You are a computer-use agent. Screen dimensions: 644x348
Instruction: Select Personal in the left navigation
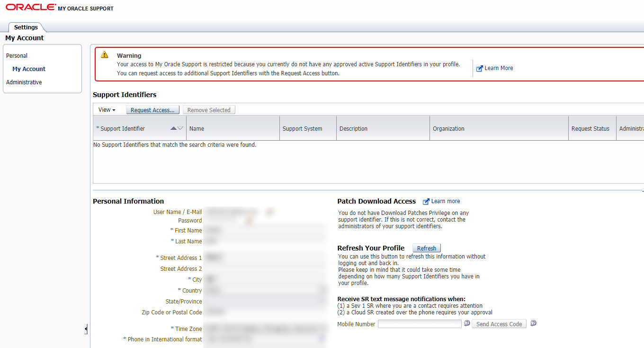click(x=17, y=55)
